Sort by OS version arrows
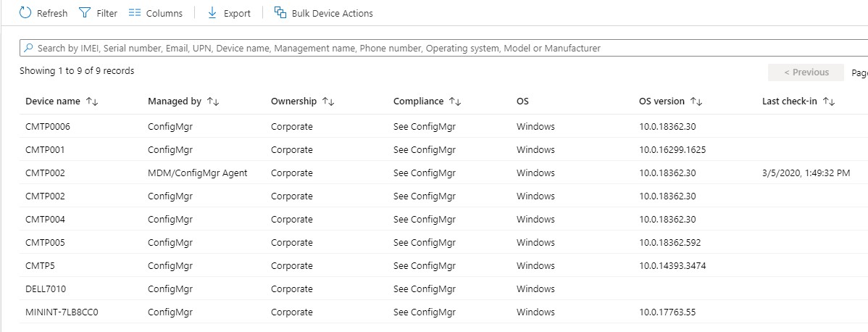The image size is (868, 332). [x=696, y=101]
